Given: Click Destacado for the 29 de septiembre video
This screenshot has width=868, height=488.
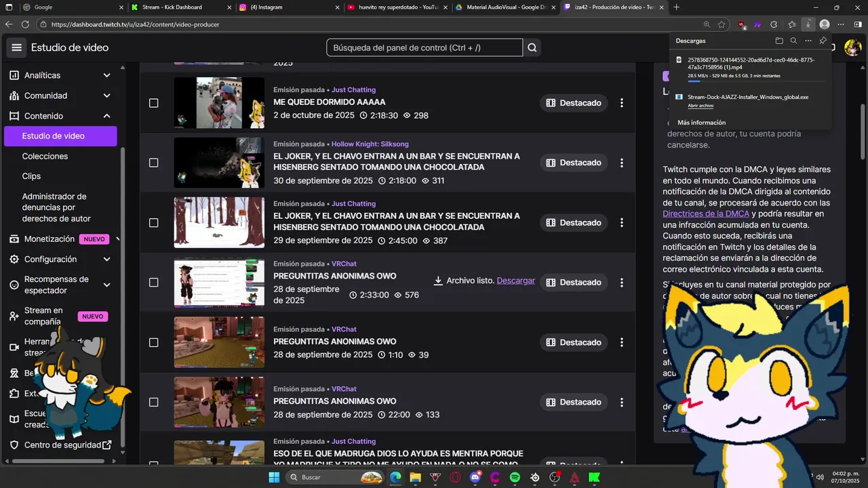Looking at the screenshot, I should pos(574,222).
